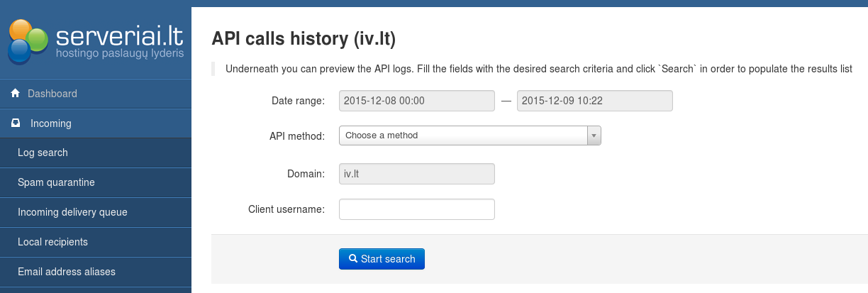Open Log search in the sidebar
The width and height of the screenshot is (868, 293).
click(x=43, y=153)
